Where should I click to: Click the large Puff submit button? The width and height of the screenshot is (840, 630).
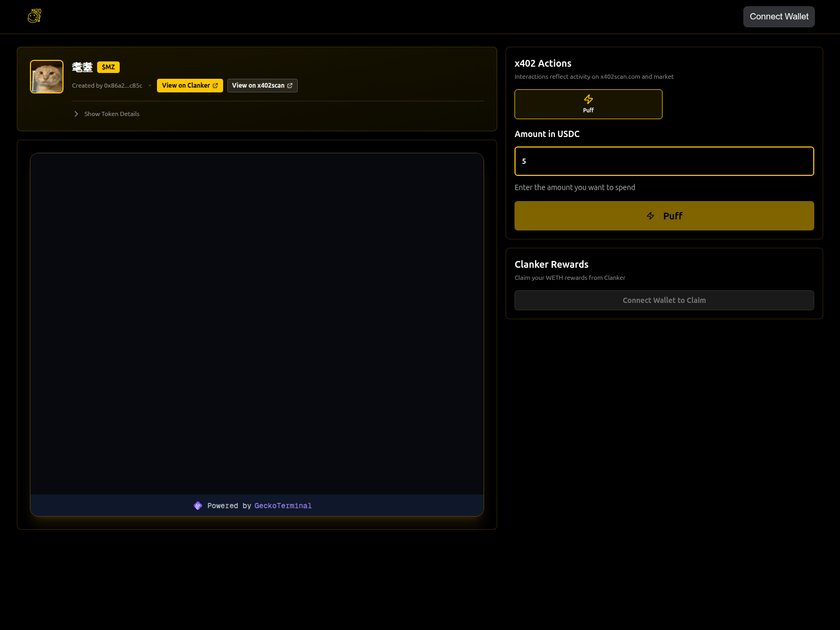click(664, 216)
